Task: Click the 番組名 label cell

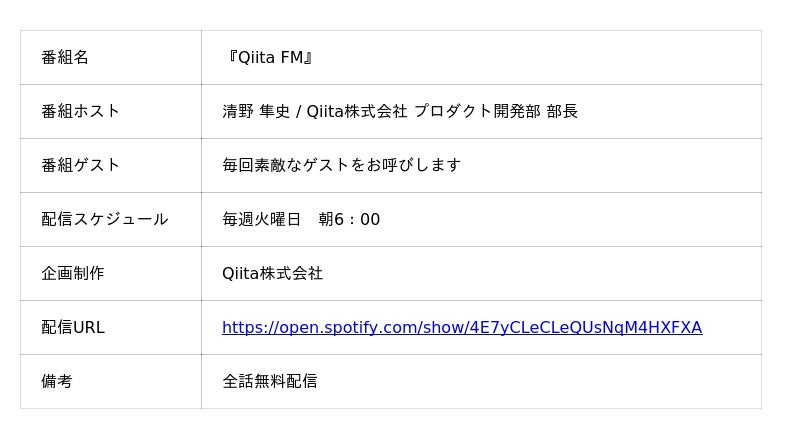Action: click(65, 58)
